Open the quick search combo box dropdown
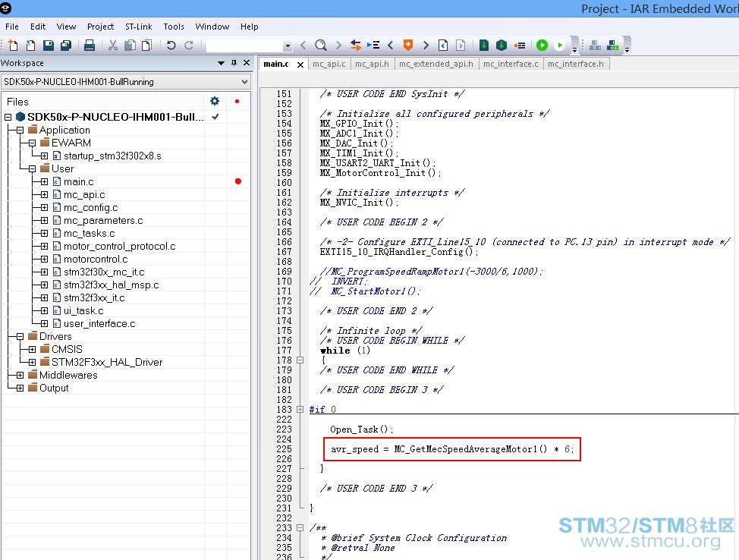 click(288, 46)
